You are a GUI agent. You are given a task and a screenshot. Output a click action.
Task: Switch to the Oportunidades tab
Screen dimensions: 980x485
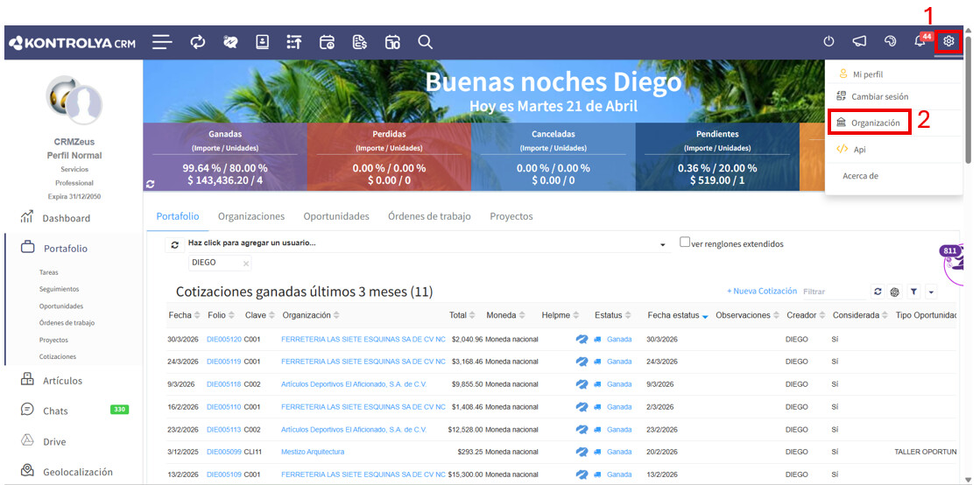pyautogui.click(x=336, y=216)
